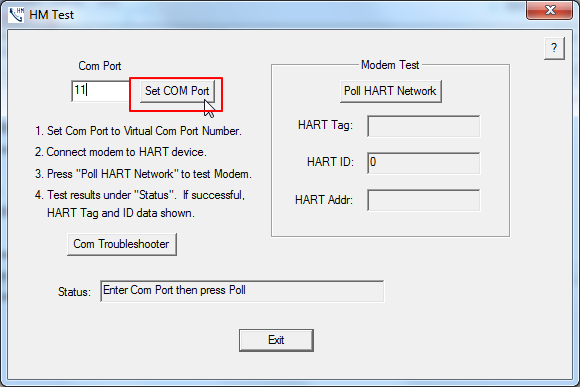Click the Status message box
This screenshot has width=580, height=387.
(x=242, y=291)
